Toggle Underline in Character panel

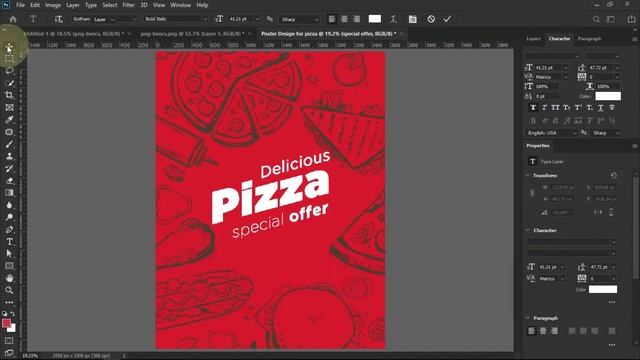click(x=600, y=108)
